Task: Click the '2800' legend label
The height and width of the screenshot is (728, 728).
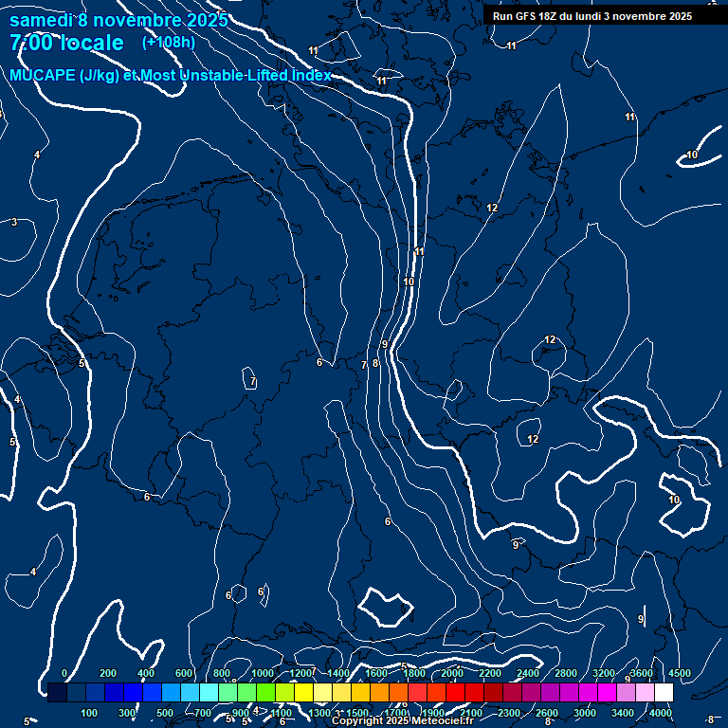Action: (x=566, y=673)
